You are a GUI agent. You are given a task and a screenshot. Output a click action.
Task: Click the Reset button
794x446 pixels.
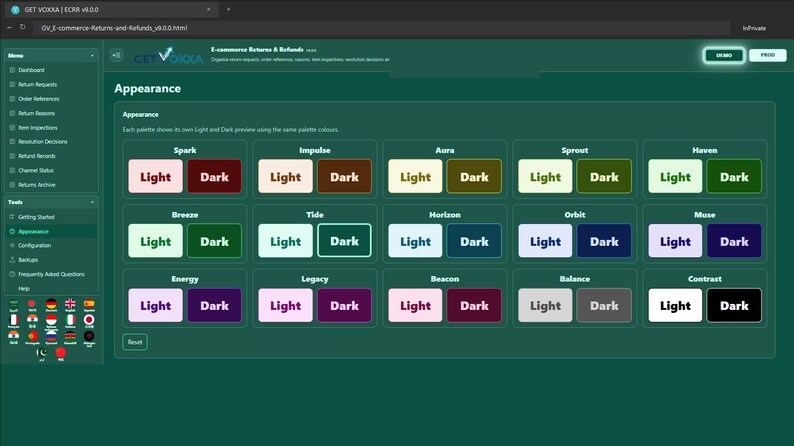135,342
